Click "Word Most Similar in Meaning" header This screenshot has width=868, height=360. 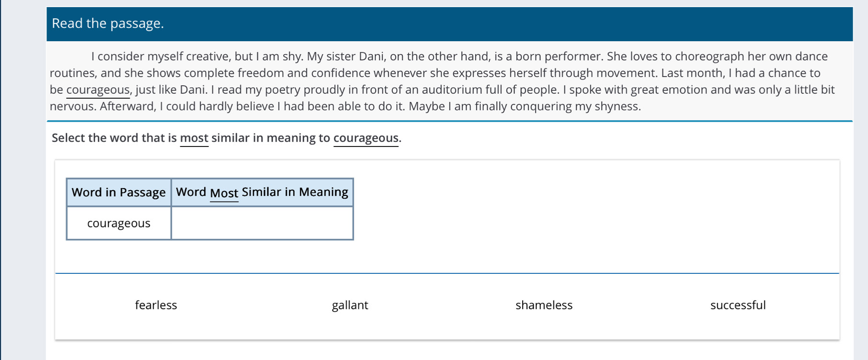pyautogui.click(x=262, y=192)
